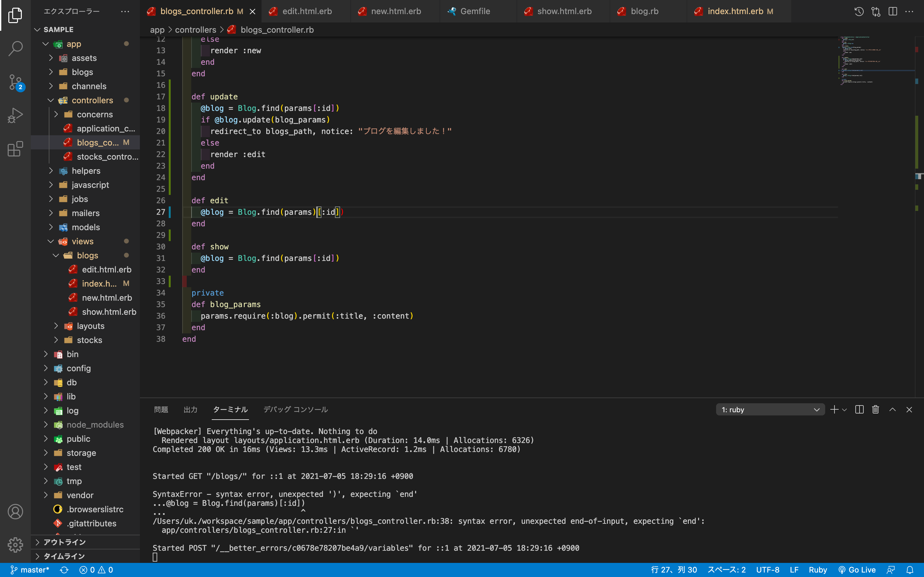Image resolution: width=924 pixels, height=577 pixels.
Task: Maximize terminal panel with caret icon
Action: tap(892, 409)
